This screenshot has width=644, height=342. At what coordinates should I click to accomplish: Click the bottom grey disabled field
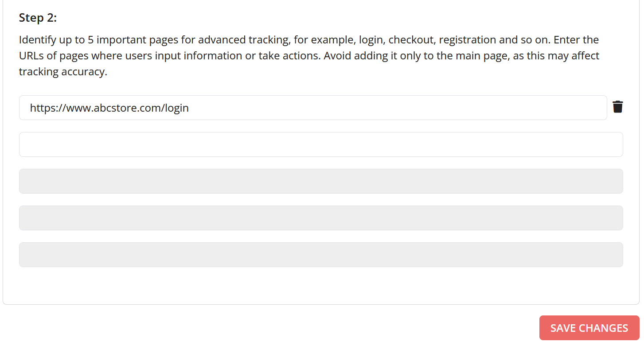[320, 255]
